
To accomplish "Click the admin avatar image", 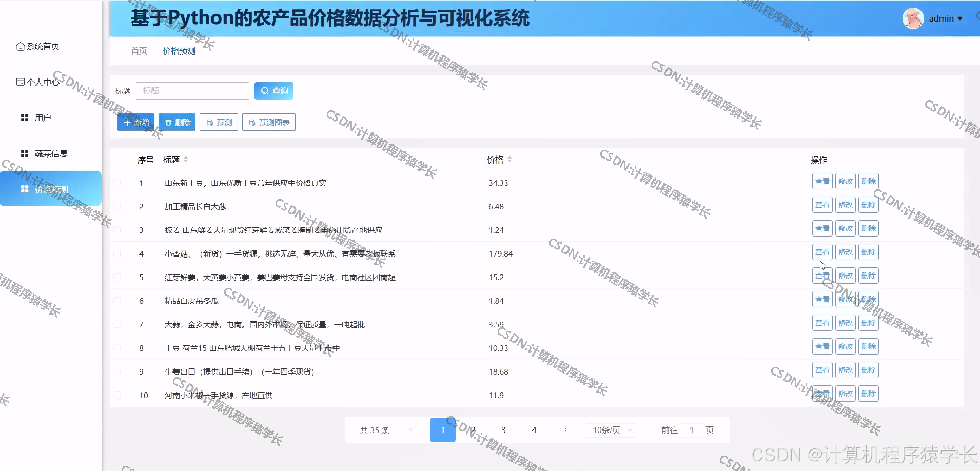I will pyautogui.click(x=913, y=18).
